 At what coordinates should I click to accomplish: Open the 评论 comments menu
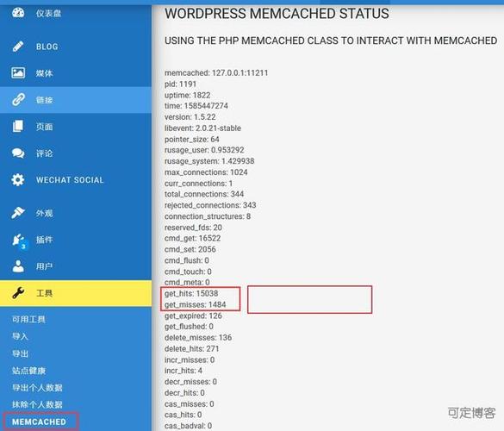click(44, 153)
